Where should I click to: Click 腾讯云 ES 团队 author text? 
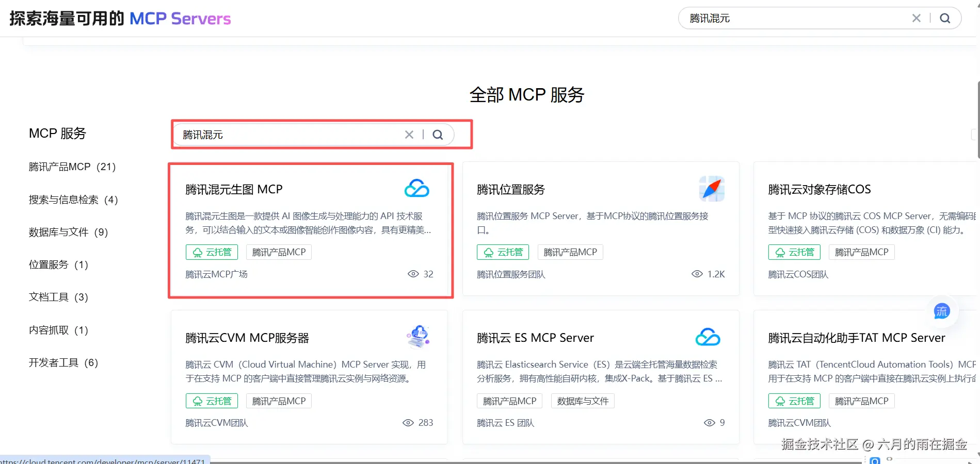(506, 423)
